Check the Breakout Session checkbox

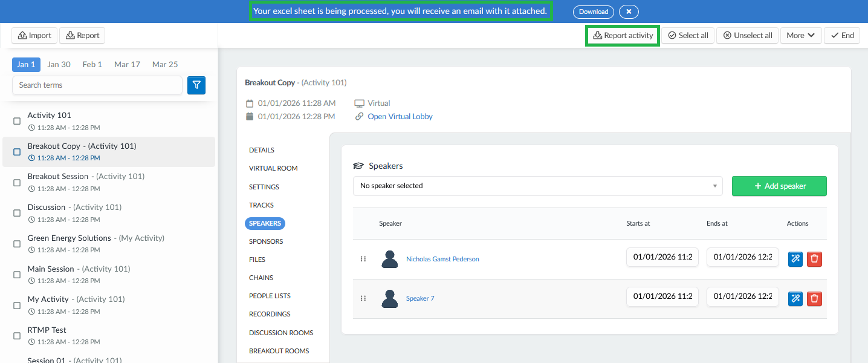[17, 183]
